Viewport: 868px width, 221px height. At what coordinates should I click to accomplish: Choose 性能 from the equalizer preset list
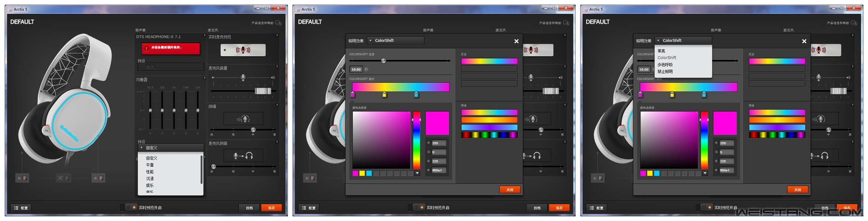click(150, 172)
